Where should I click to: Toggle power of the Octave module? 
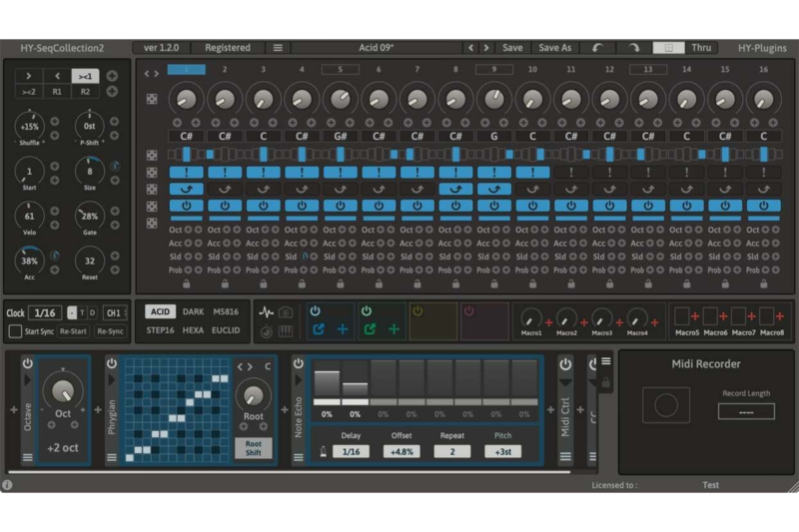click(x=28, y=363)
